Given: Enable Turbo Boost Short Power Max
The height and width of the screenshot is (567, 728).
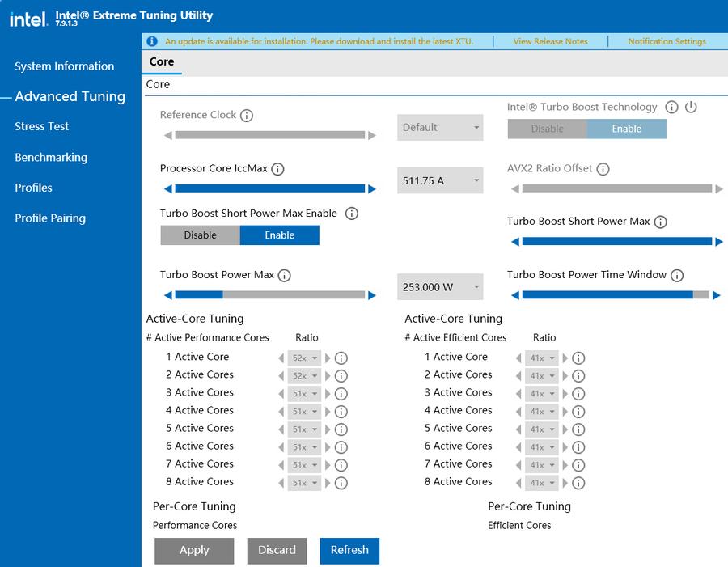Looking at the screenshot, I should 279,235.
